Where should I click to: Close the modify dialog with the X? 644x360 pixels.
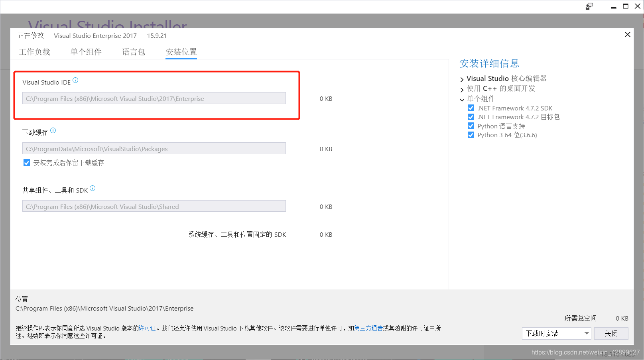[627, 35]
